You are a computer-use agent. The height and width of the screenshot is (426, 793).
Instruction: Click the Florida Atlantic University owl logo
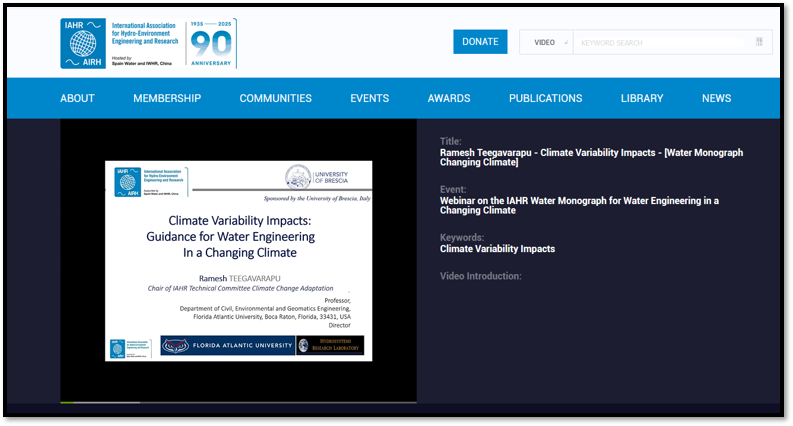[x=176, y=346]
